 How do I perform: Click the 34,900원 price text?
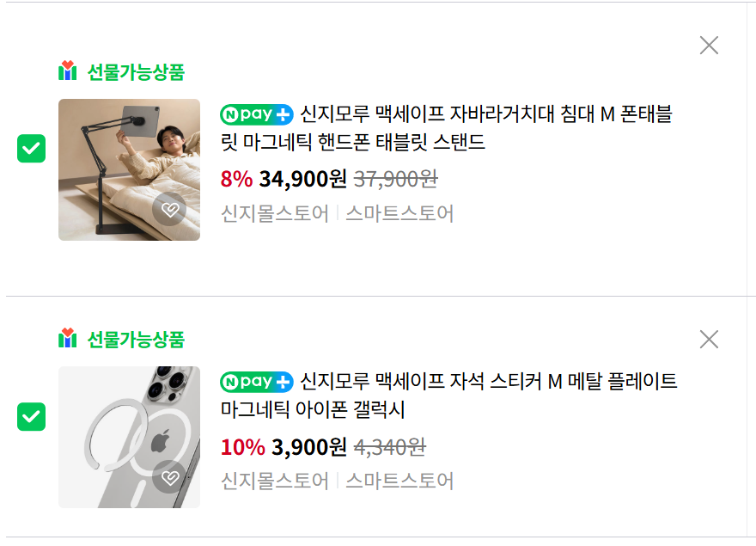[x=302, y=179]
